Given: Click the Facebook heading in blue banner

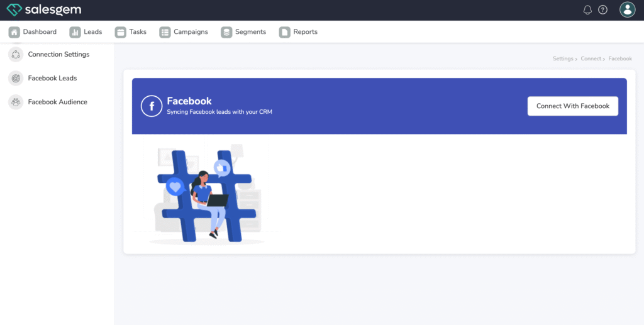Looking at the screenshot, I should click(x=189, y=101).
